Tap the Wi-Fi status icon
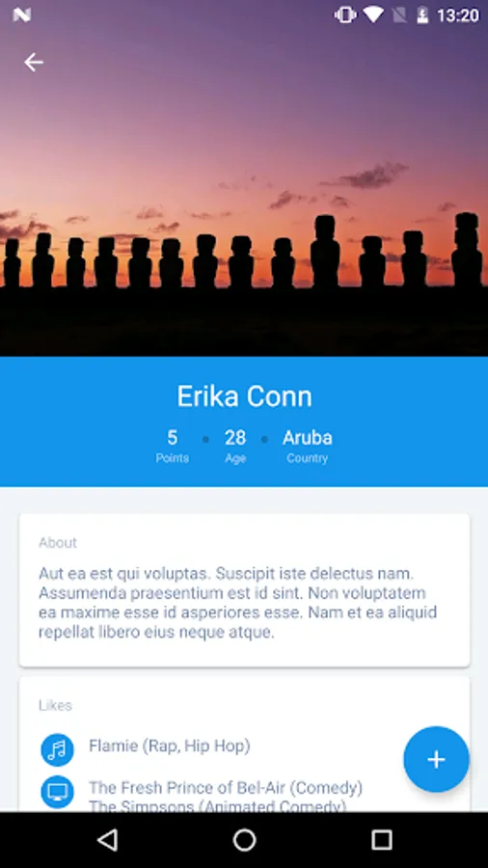This screenshot has height=868, width=488. [373, 14]
